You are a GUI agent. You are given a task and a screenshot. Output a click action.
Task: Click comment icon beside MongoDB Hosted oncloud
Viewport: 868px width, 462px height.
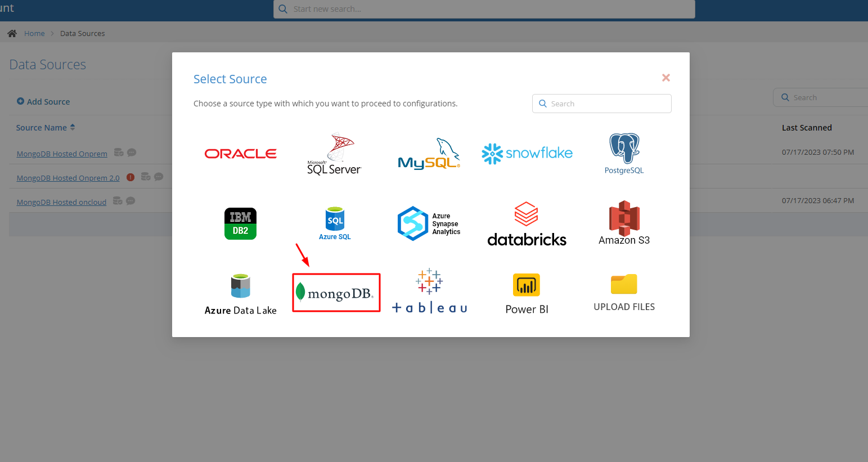[131, 201]
